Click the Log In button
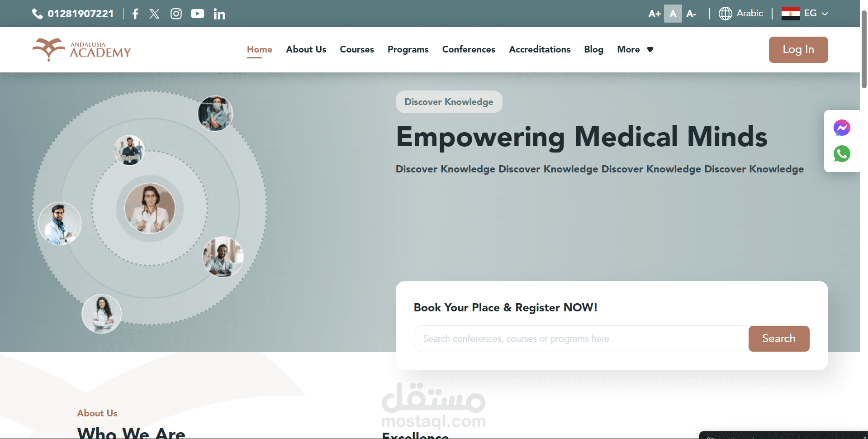868x439 pixels. (x=798, y=50)
